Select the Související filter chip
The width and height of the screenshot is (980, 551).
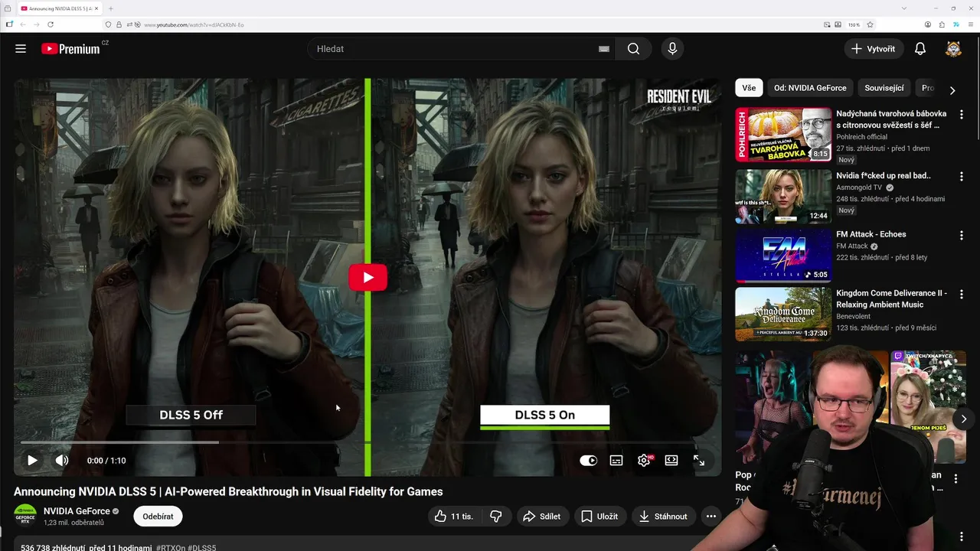pyautogui.click(x=884, y=88)
